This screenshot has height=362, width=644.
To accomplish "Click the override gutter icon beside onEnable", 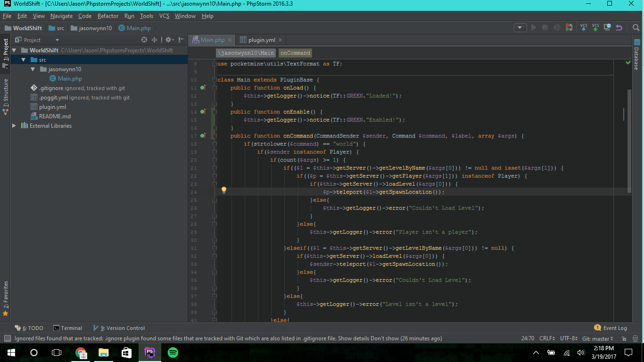I will pyautogui.click(x=203, y=112).
